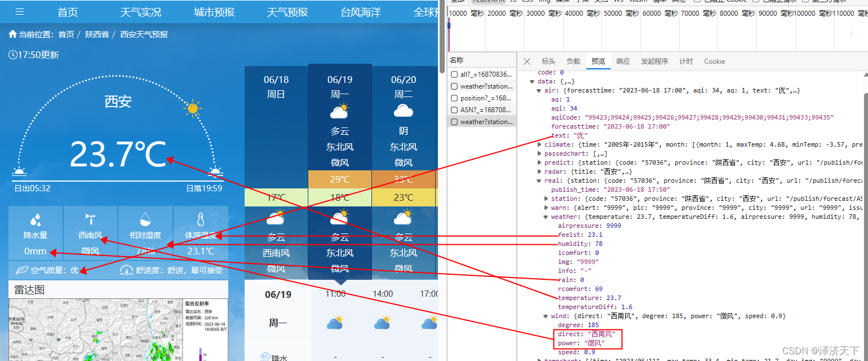Follow the 西安天气预报 breadcrumb link
The height and width of the screenshot is (361, 868).
144,34
